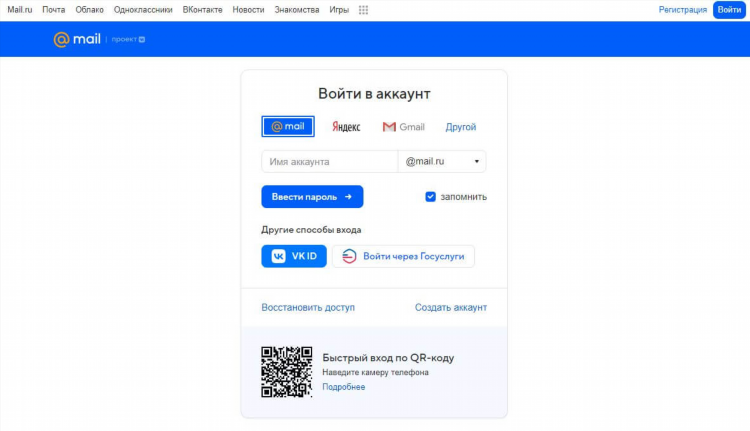The image size is (750, 431).
Task: Open Одноклассники in top navigation
Action: coord(143,10)
